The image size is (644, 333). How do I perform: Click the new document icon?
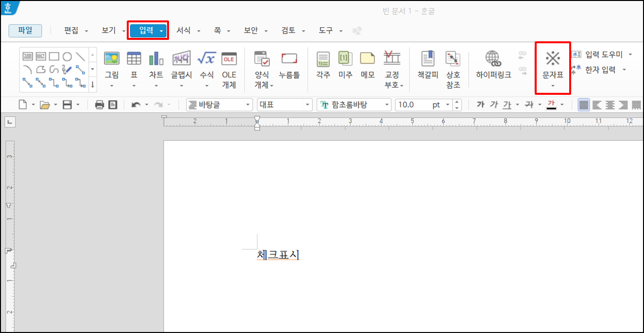tap(22, 105)
